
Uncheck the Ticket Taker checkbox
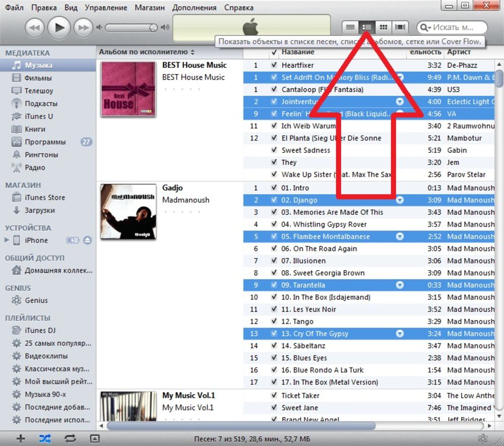tap(274, 396)
